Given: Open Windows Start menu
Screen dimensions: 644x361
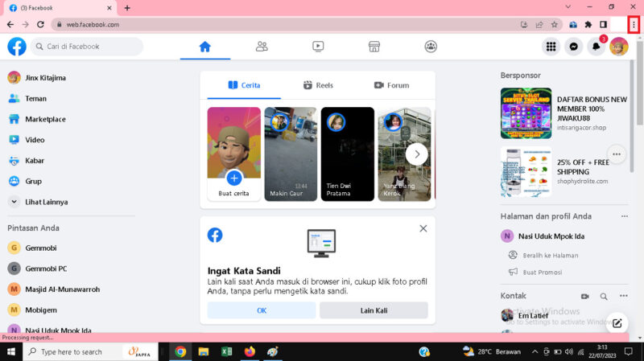Looking at the screenshot, I should (11, 351).
